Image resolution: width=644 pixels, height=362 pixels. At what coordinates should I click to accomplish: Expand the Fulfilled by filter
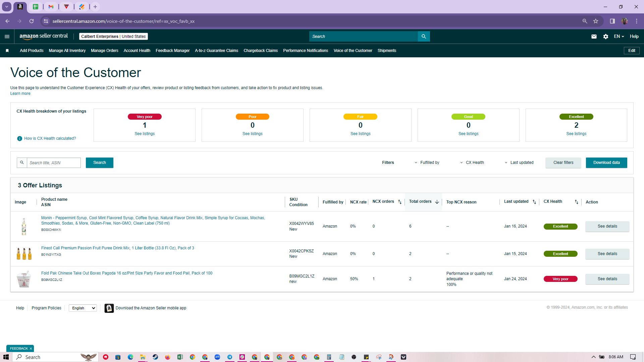click(427, 163)
